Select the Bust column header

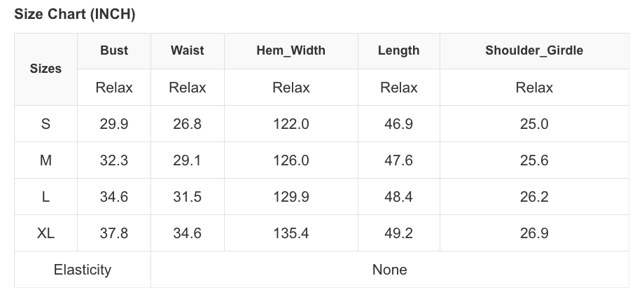(x=114, y=50)
